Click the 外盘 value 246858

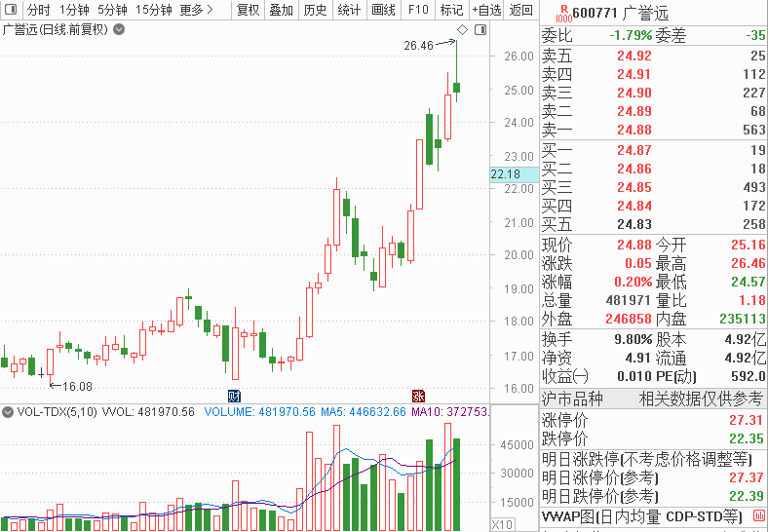pos(629,320)
